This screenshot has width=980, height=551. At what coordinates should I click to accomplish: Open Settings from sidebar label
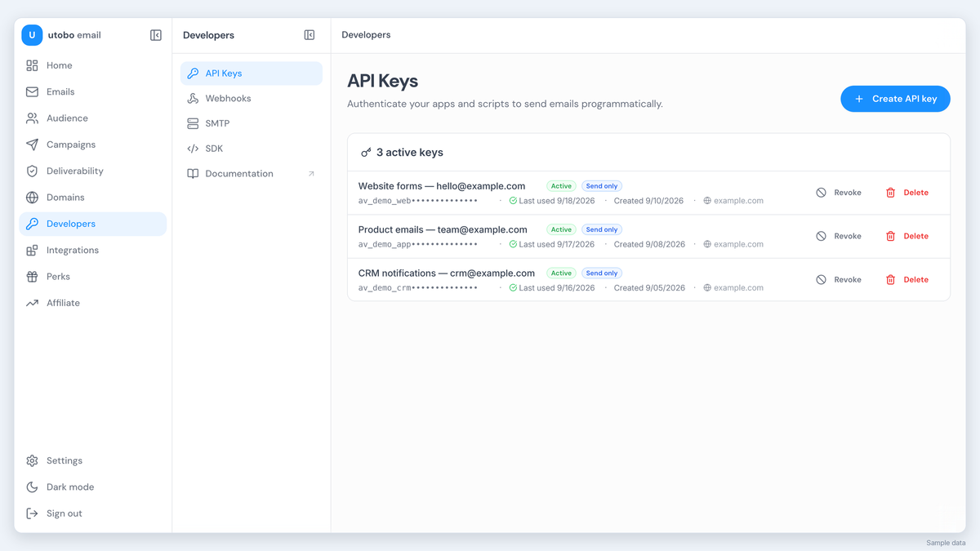[x=65, y=460]
